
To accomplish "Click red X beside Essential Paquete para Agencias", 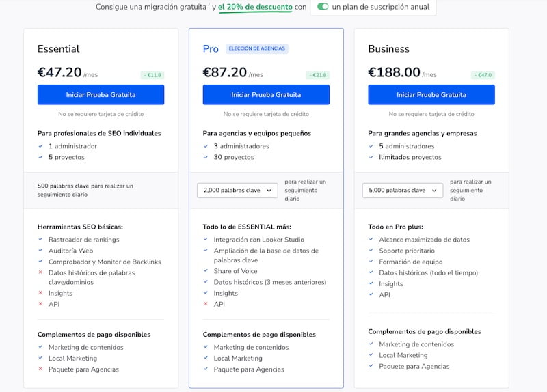I will (40, 369).
